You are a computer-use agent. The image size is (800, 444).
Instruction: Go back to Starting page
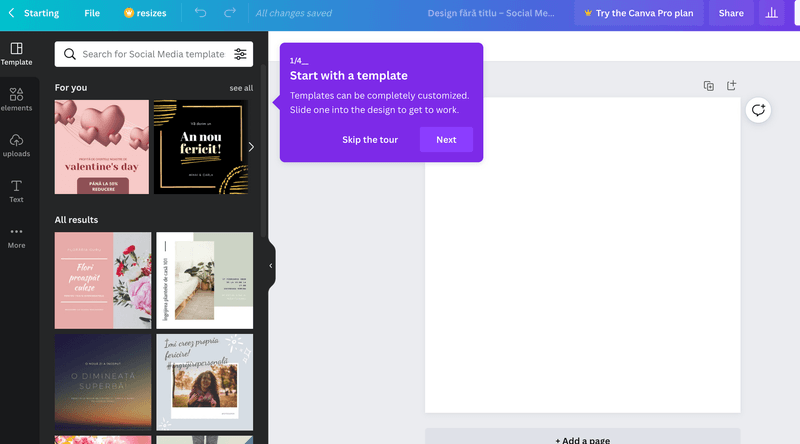(x=34, y=13)
